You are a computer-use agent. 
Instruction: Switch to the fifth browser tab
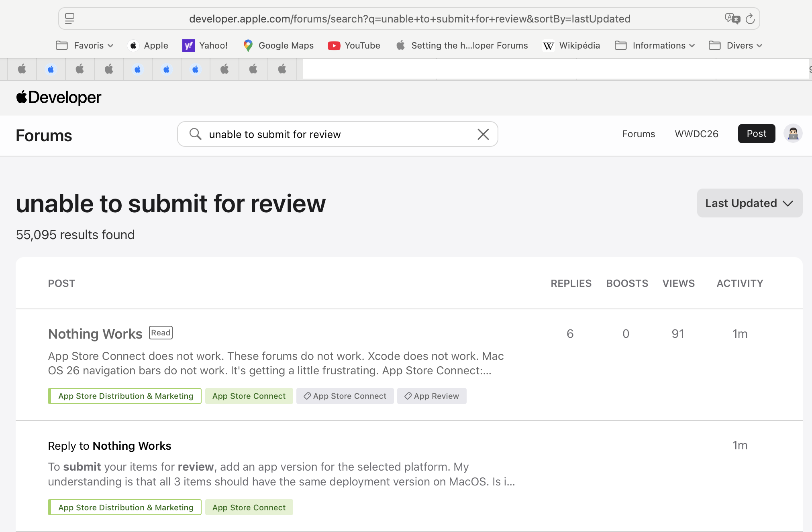click(x=138, y=69)
